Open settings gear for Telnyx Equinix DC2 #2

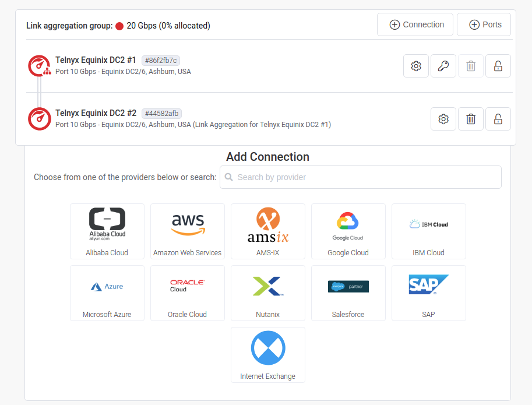pyautogui.click(x=443, y=119)
